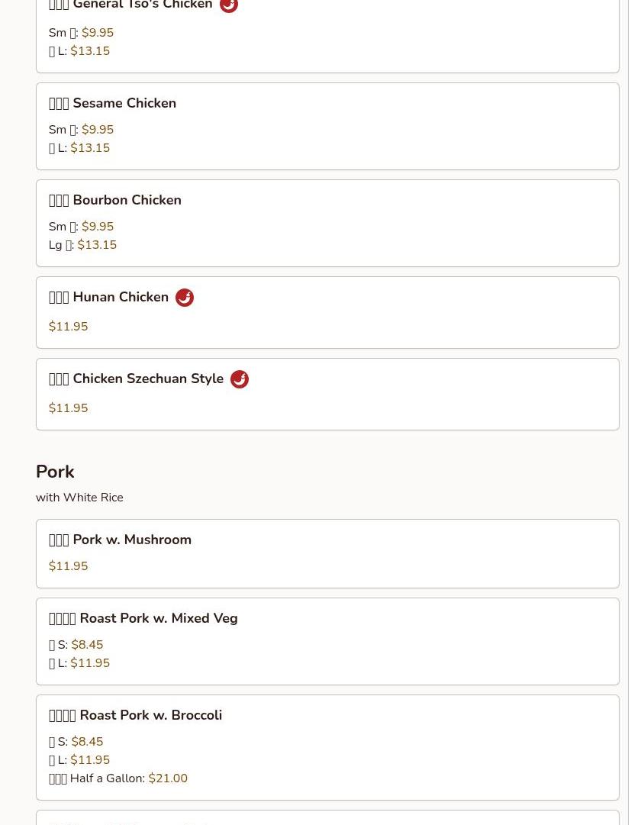Click the Pork section heading

(x=55, y=472)
